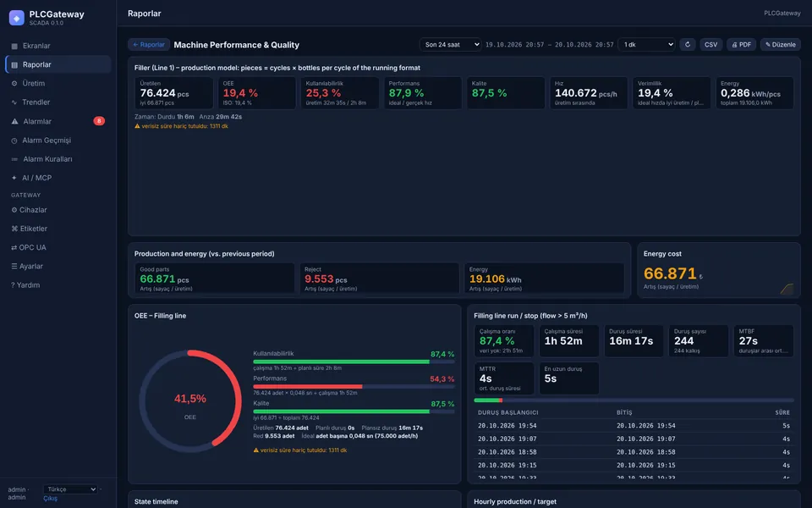This screenshot has height=508, width=812.
Task: Click the Verimlilik 19,4 % card
Action: pyautogui.click(x=671, y=93)
